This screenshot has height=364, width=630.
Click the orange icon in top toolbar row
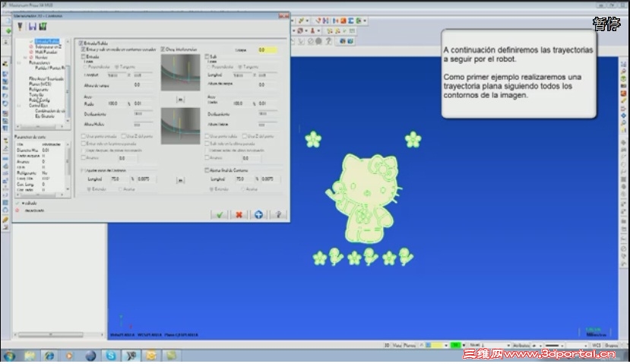tap(343, 21)
